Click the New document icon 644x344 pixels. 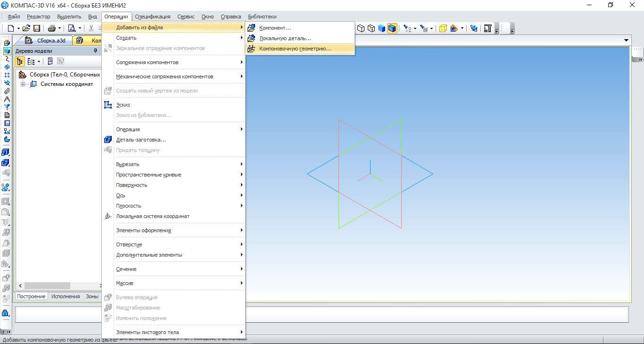pyautogui.click(x=10, y=28)
